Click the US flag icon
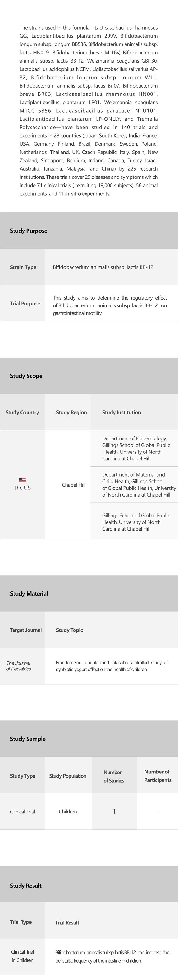178x980 pixels. (22, 479)
